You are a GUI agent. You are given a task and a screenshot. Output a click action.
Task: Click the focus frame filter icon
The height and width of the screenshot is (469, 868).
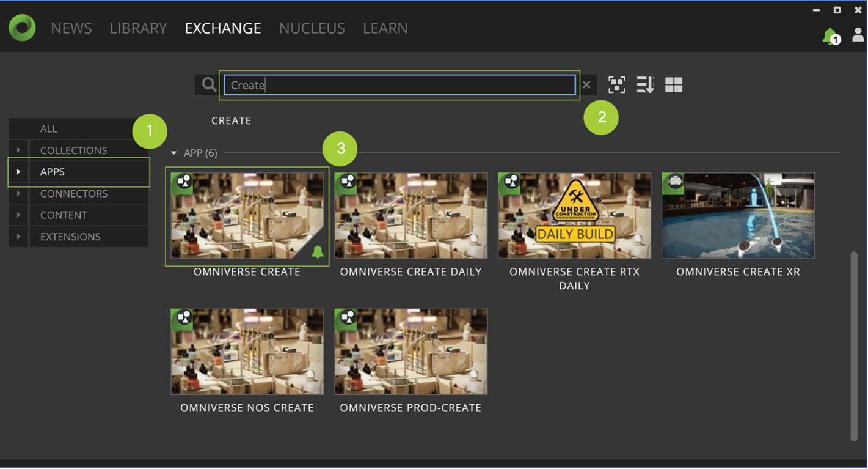(616, 85)
